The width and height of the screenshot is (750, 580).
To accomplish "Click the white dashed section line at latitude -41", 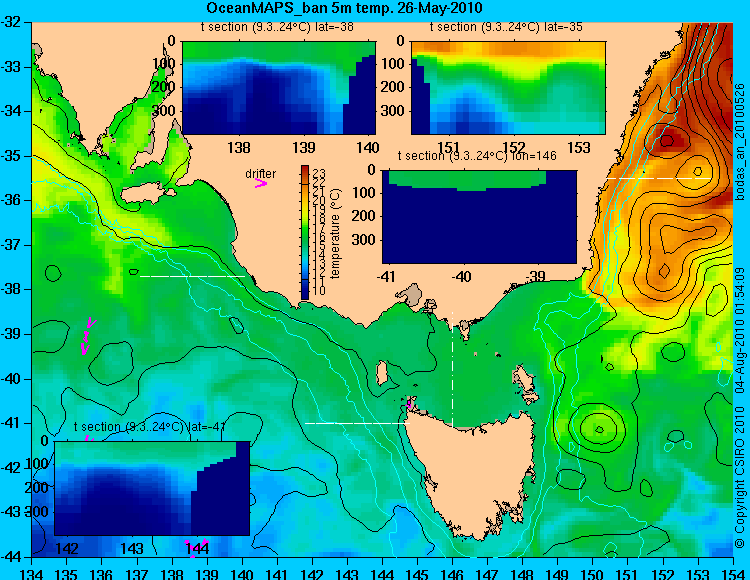I will point(357,423).
